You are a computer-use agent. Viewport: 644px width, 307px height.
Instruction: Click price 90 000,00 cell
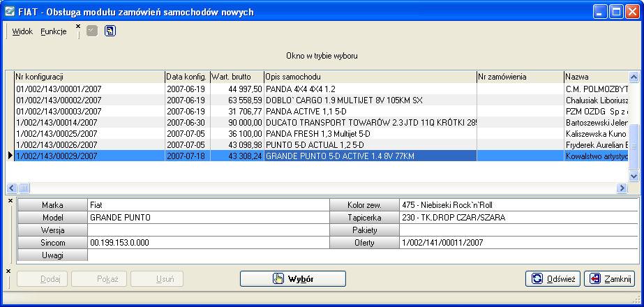pos(237,123)
